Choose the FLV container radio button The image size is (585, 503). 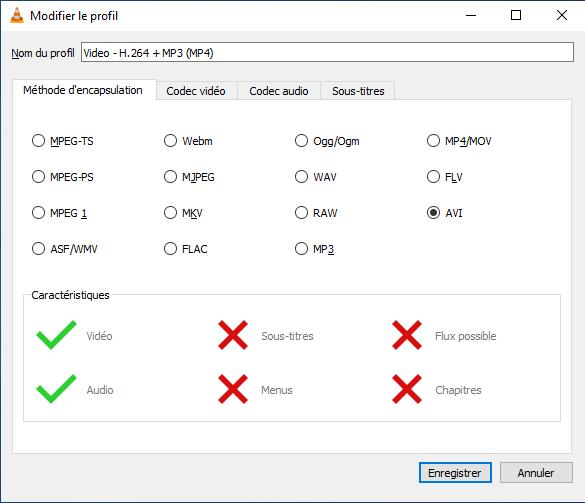coord(445,176)
